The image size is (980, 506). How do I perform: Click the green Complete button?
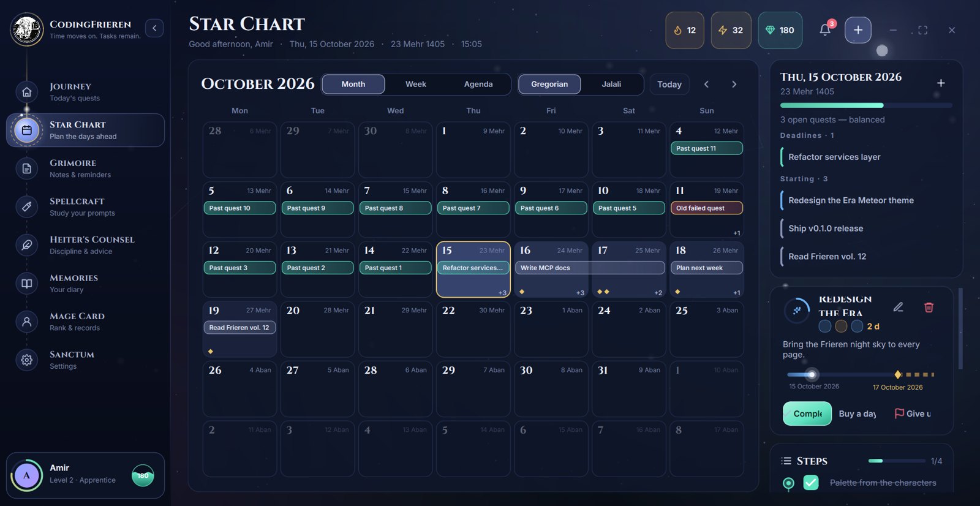click(x=807, y=413)
